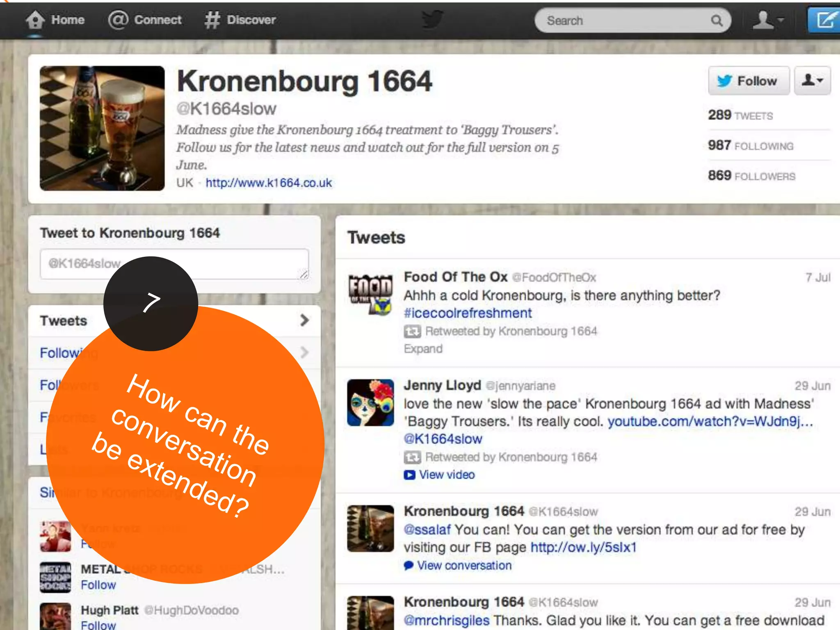Click the Food Of The Ox avatar
Viewport: 840px width, 630px height.
click(x=370, y=295)
